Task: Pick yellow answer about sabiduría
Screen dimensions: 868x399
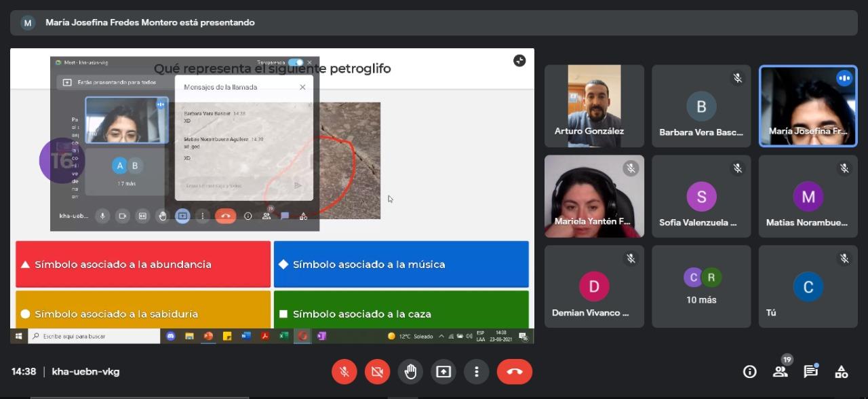Action: (x=143, y=313)
